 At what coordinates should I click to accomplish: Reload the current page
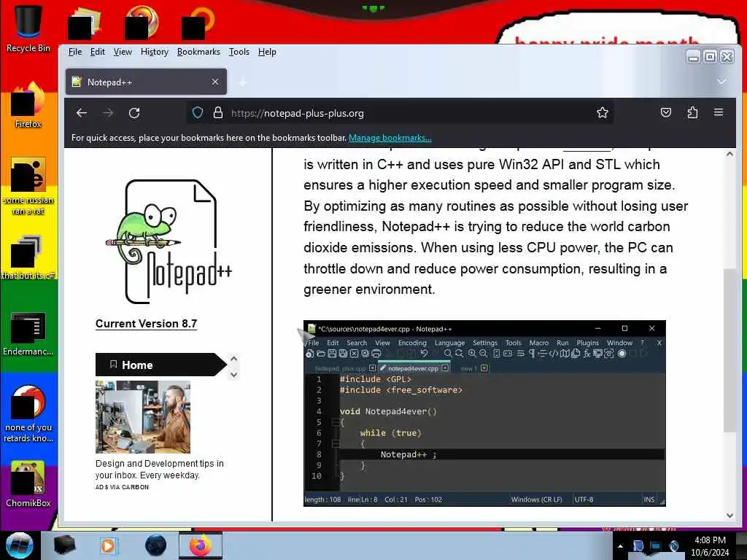134,113
